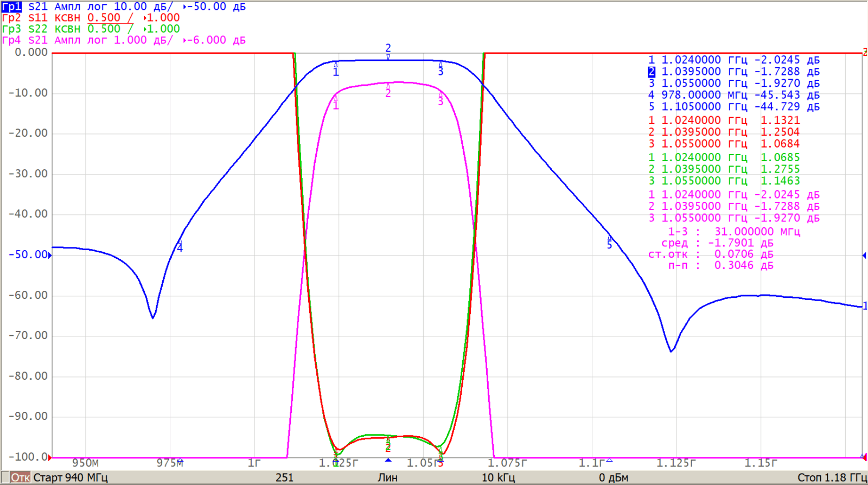Click marker 3 on the blue S21 trace

point(441,68)
